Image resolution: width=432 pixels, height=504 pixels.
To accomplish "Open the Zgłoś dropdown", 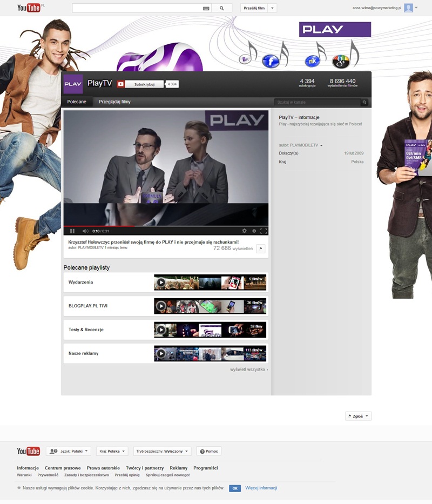I will tap(358, 416).
